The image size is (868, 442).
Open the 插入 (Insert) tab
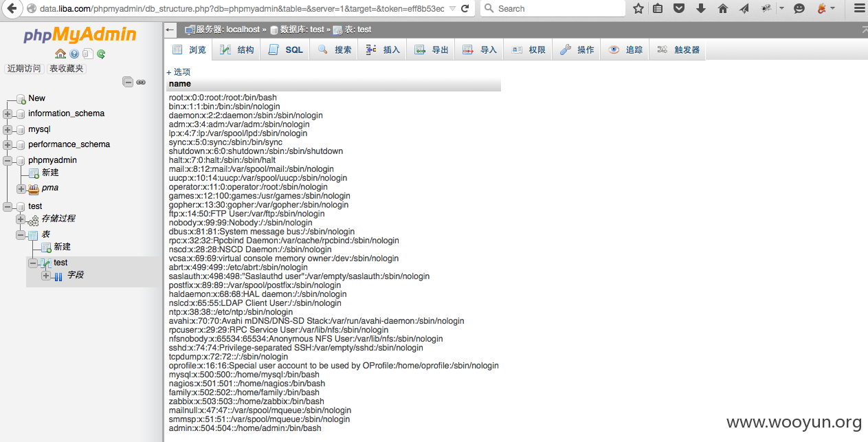point(383,50)
